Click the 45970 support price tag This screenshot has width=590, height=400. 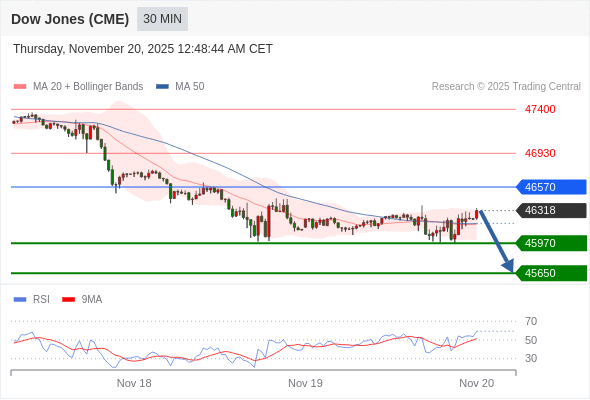[x=551, y=243]
